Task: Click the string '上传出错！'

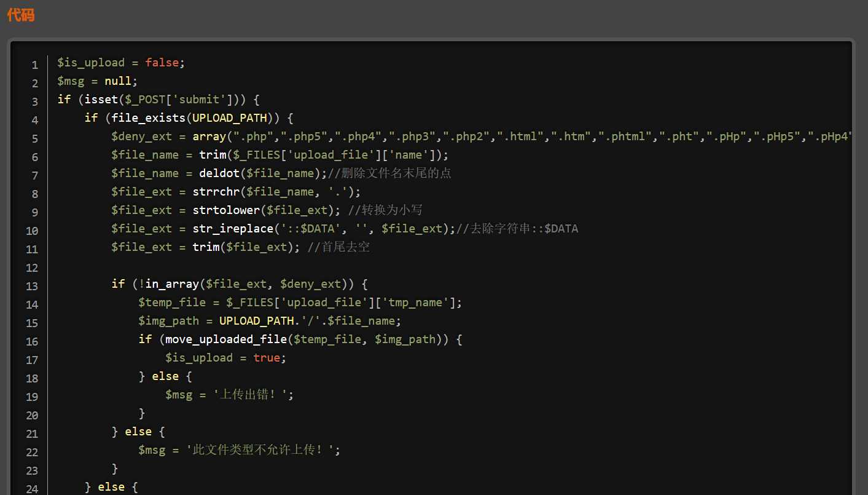Action: point(250,395)
